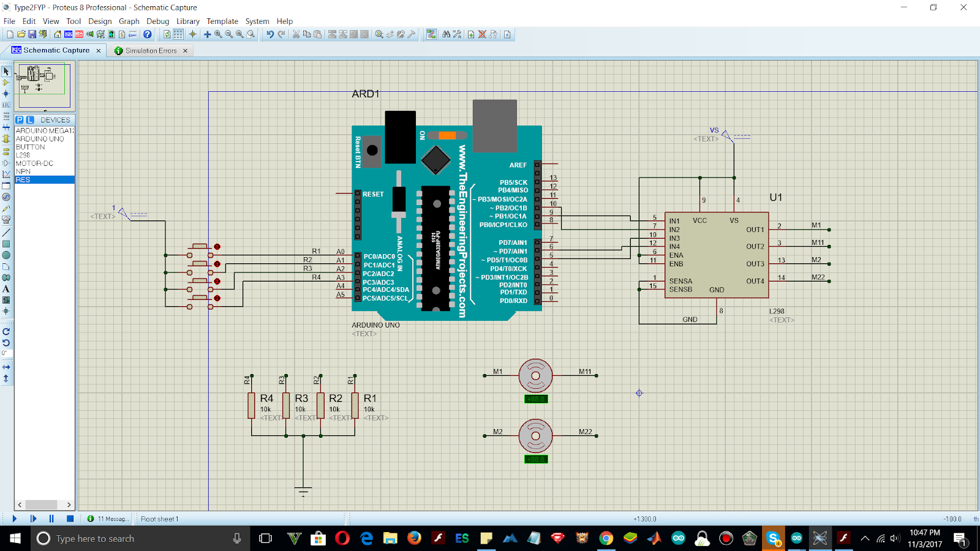Select the Rotate Clockwise control
Viewport: 980px width, 551px height.
[x=6, y=332]
